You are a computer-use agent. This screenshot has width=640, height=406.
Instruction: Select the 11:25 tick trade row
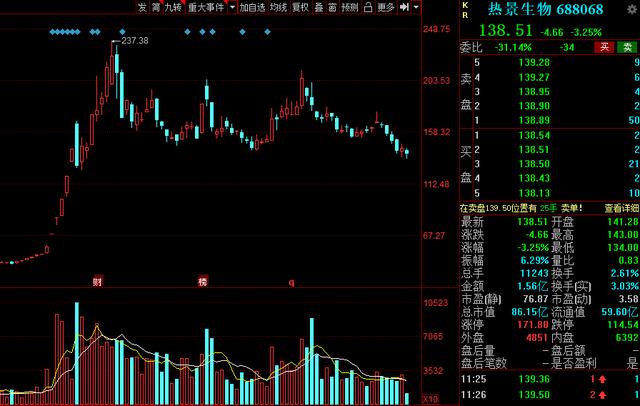(x=550, y=379)
